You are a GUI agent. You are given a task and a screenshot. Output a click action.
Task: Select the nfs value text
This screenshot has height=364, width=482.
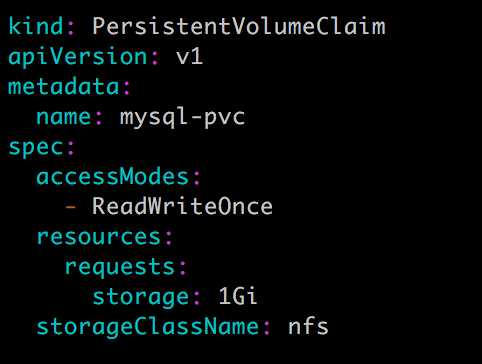308,327
